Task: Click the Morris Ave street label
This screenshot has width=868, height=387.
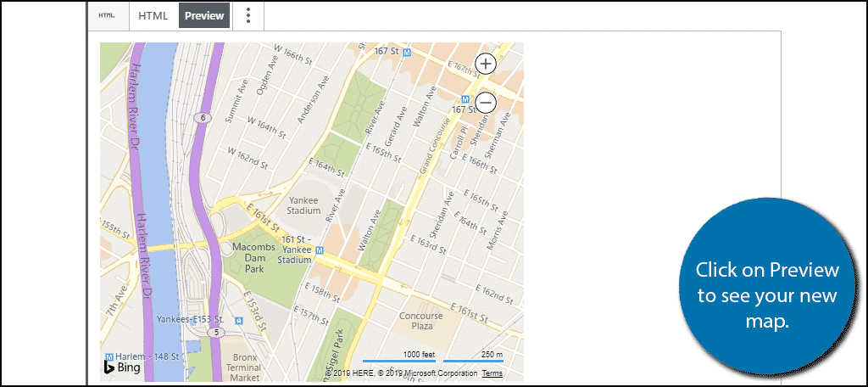Action: [497, 230]
